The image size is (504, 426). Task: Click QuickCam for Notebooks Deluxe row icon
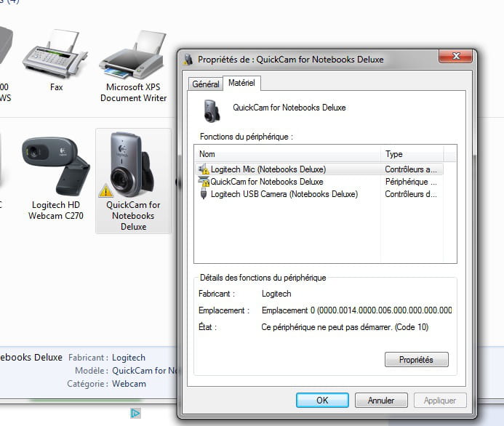204,182
